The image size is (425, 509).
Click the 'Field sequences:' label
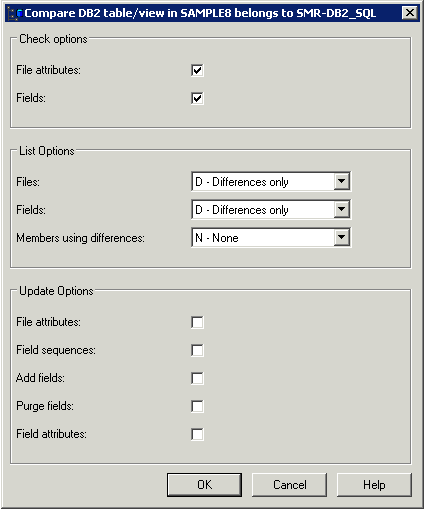coord(56,350)
